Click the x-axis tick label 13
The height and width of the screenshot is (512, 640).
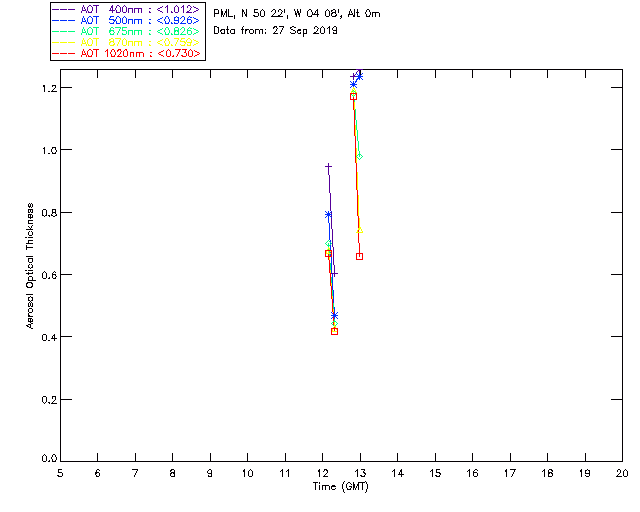point(360,473)
